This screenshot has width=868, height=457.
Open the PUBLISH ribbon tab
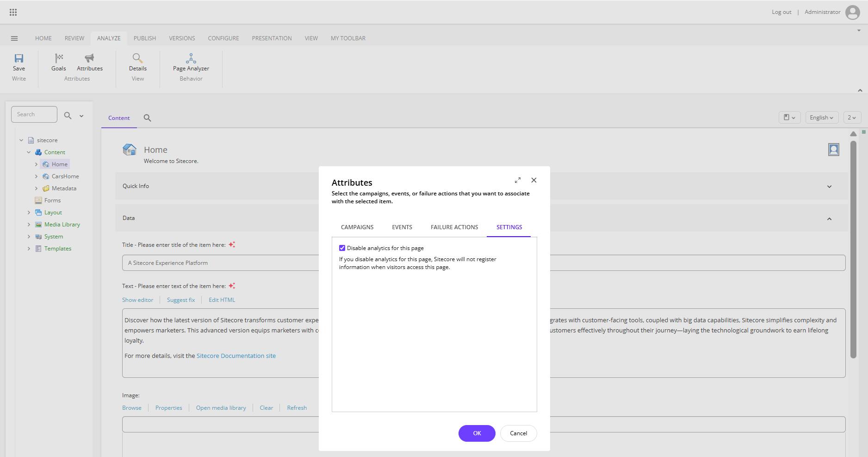[x=145, y=38]
